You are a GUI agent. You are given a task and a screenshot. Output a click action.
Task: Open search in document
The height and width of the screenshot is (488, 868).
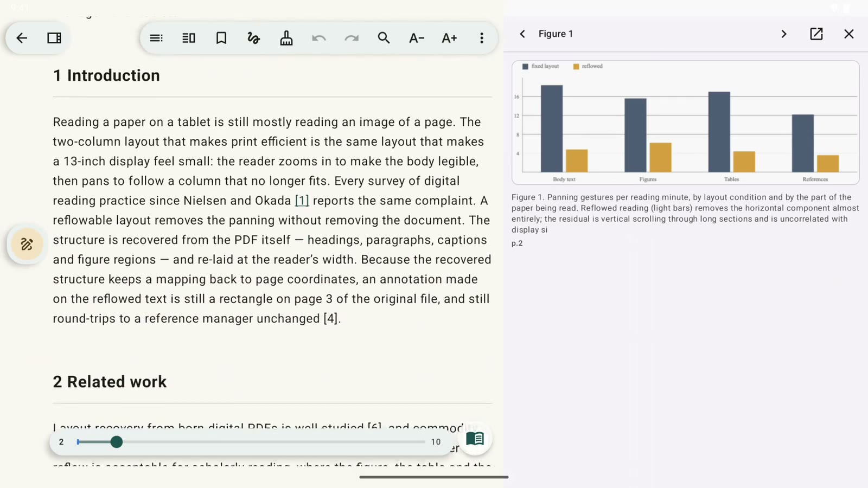[x=384, y=38]
